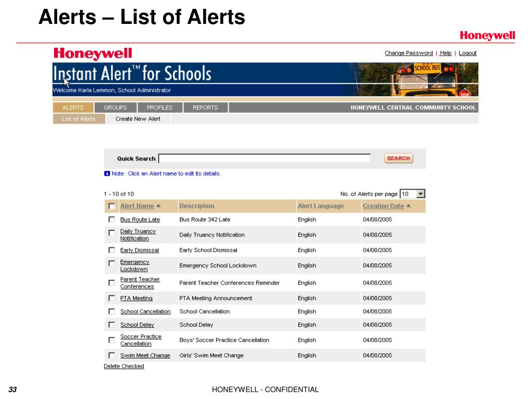Viewport: 532px width, 399px height.
Task: Click the Honeywell logo above the banner
Action: tap(92, 54)
